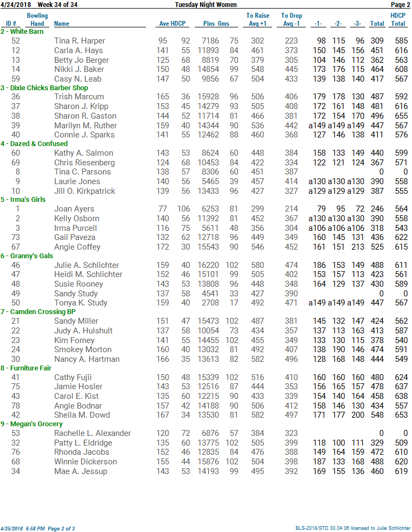Click the 'Tuesday Night Women' report title
The width and height of the screenshot is (412, 532).
[206, 4]
